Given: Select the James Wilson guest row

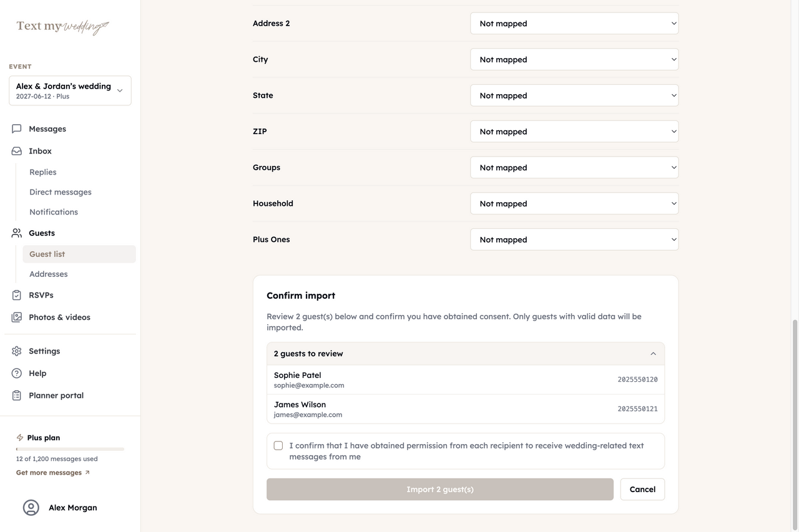Looking at the screenshot, I should coord(466,409).
